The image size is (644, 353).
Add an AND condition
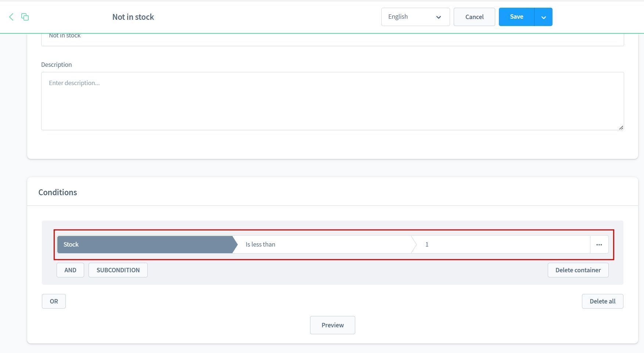[70, 270]
